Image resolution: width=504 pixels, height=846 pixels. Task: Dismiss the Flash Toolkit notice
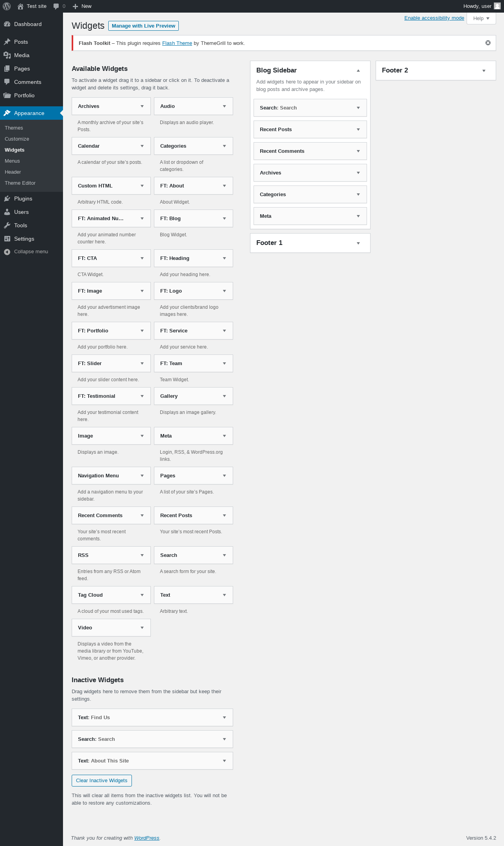(x=488, y=43)
